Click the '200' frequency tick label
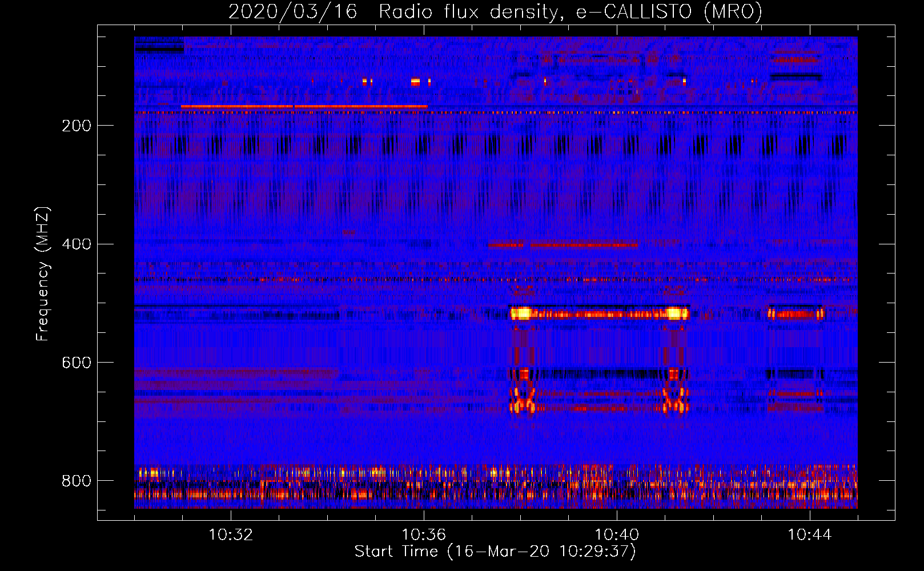This screenshot has width=924, height=571. pyautogui.click(x=77, y=126)
